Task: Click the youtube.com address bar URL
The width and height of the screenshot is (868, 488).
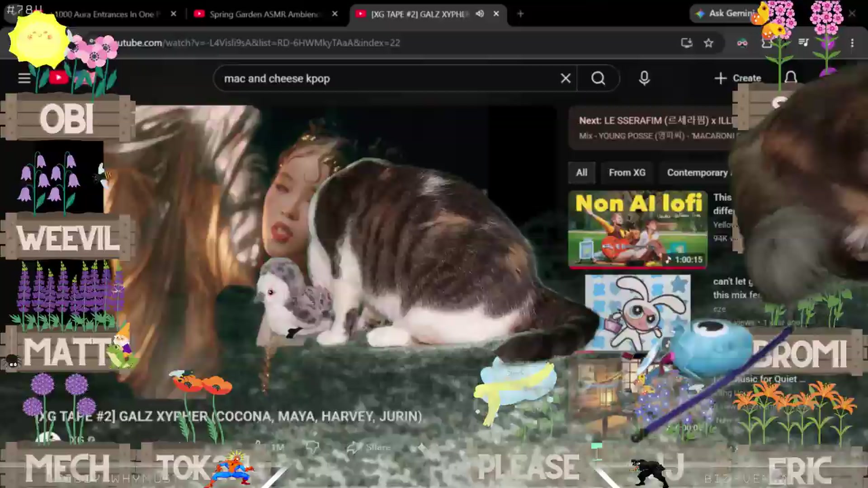Action: click(258, 43)
